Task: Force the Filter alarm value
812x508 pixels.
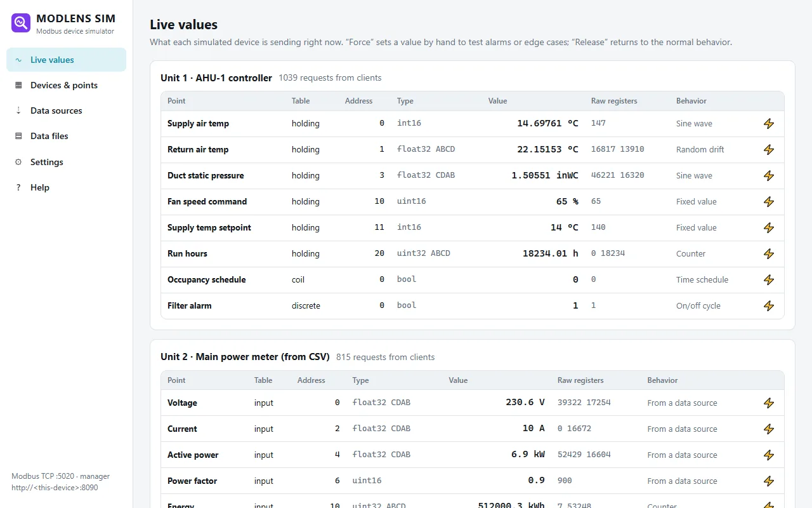Action: coord(769,306)
